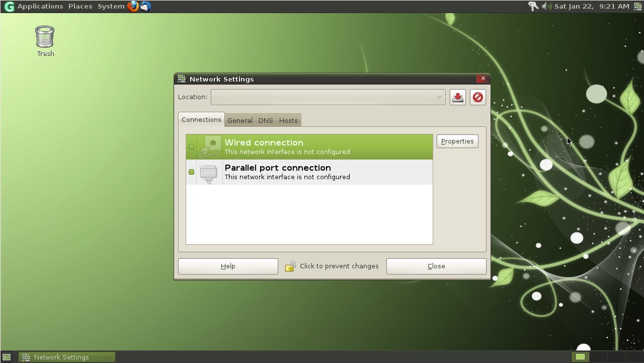Open the Thunderbird mail launcher

(x=145, y=7)
